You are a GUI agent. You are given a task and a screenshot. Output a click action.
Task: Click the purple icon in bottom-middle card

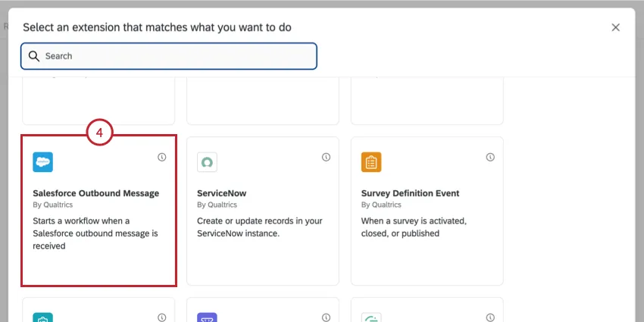207,317
